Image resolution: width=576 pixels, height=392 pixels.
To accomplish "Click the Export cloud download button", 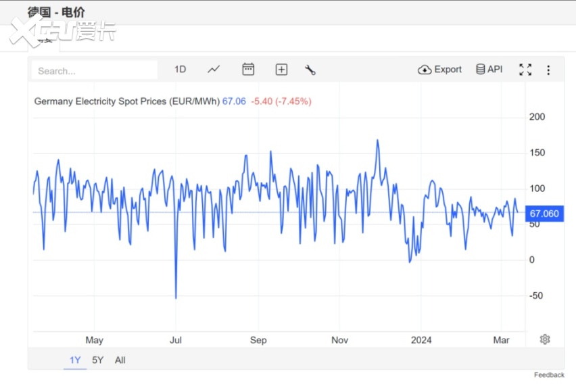I will pyautogui.click(x=439, y=70).
